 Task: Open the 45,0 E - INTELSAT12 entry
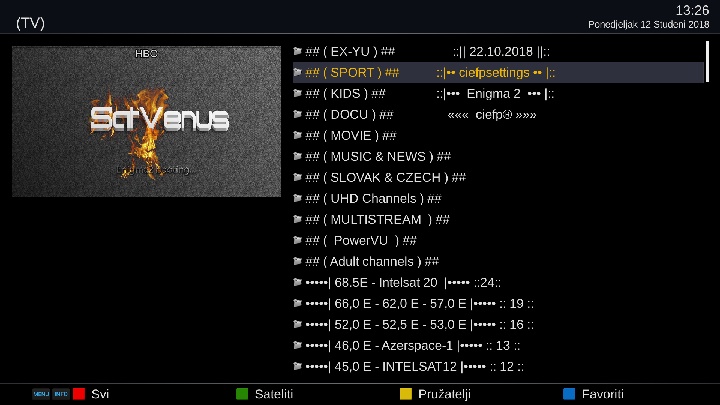(x=498, y=366)
